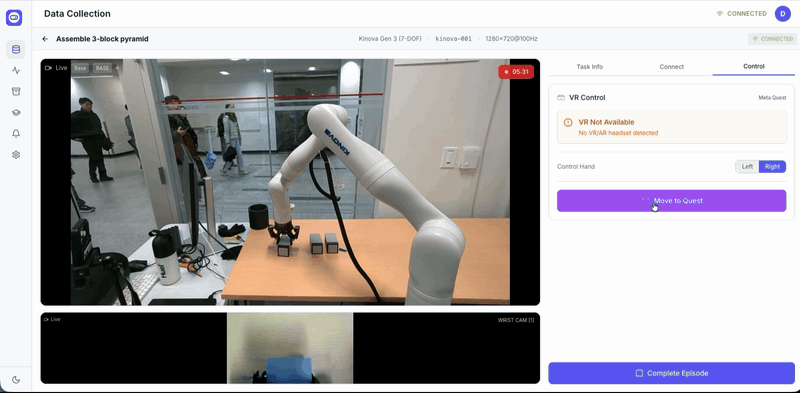Toggle dark mode moon icon
Viewport: 800px width, 393px height.
16,380
